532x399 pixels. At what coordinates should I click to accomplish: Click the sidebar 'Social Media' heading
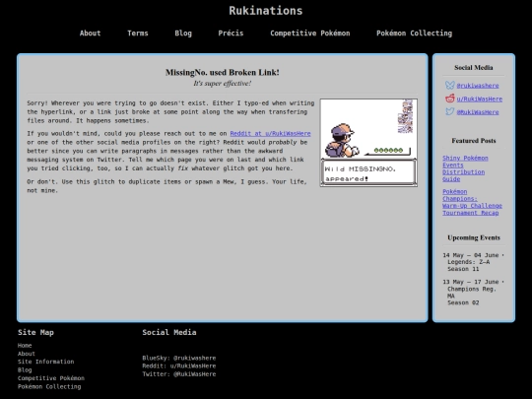[473, 68]
